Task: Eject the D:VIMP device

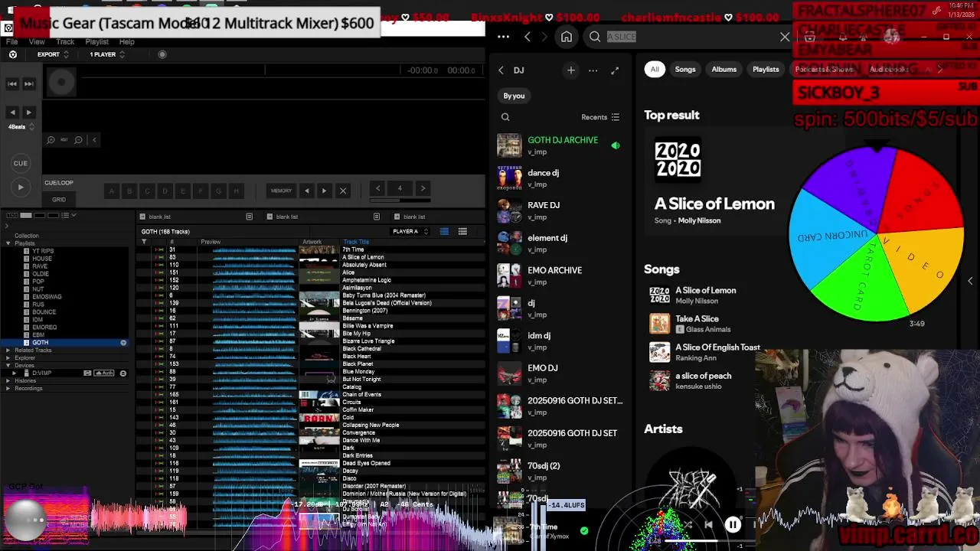Action: (x=122, y=373)
